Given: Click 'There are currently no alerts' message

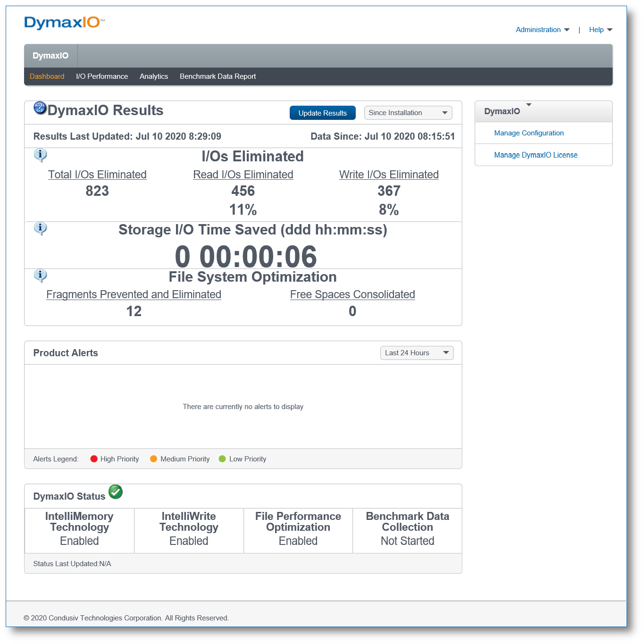Looking at the screenshot, I should (x=243, y=407).
